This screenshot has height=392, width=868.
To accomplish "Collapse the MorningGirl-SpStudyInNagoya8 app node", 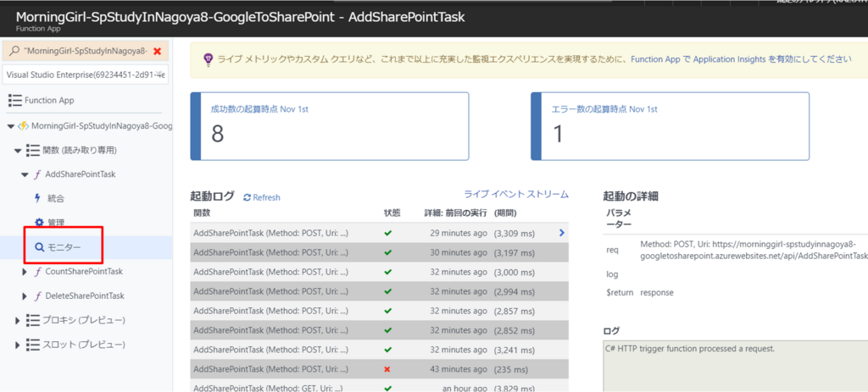I will (x=10, y=126).
